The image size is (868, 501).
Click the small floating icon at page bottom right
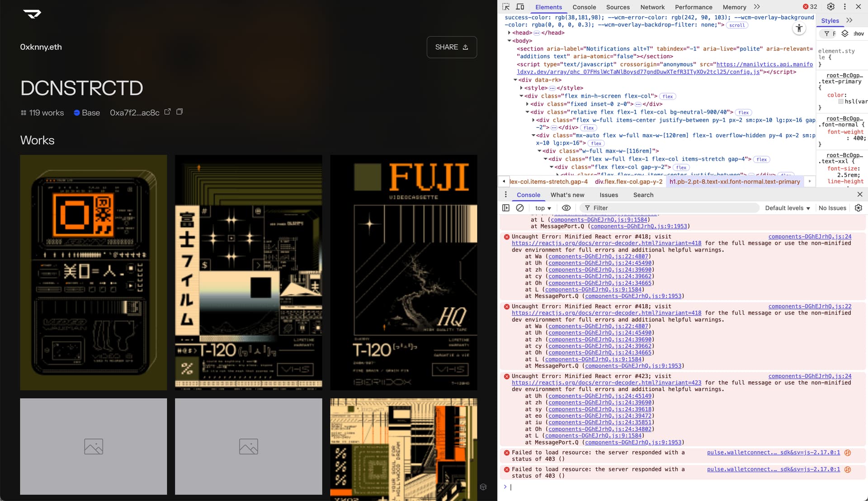pyautogui.click(x=483, y=487)
